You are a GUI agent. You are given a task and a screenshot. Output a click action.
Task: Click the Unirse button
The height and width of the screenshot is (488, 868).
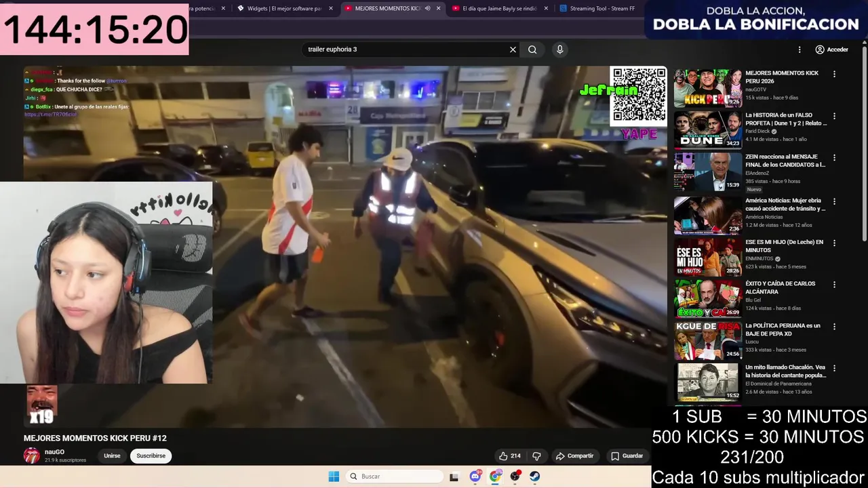112,456
